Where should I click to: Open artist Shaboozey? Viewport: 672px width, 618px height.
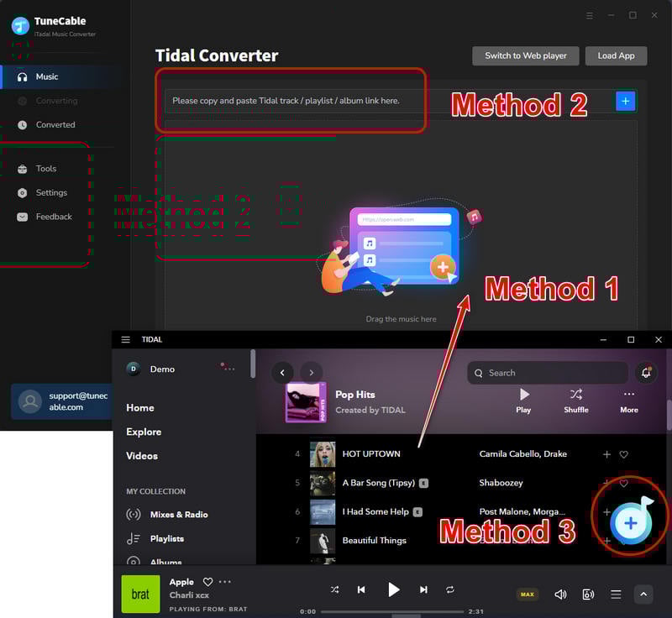pos(501,483)
